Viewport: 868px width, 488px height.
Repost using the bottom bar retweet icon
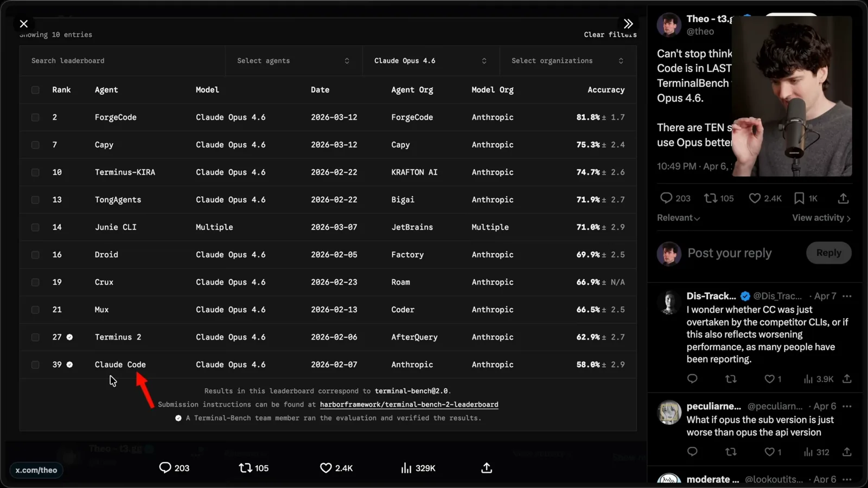(245, 468)
